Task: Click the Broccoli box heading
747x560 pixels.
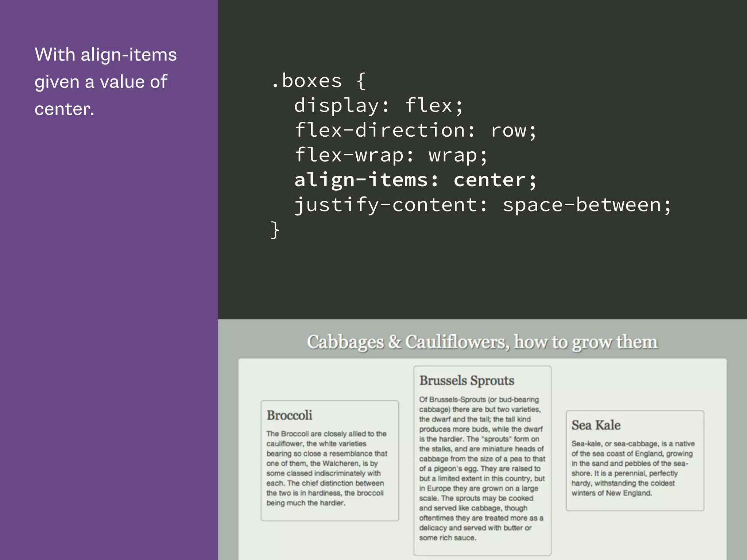Action: [290, 415]
